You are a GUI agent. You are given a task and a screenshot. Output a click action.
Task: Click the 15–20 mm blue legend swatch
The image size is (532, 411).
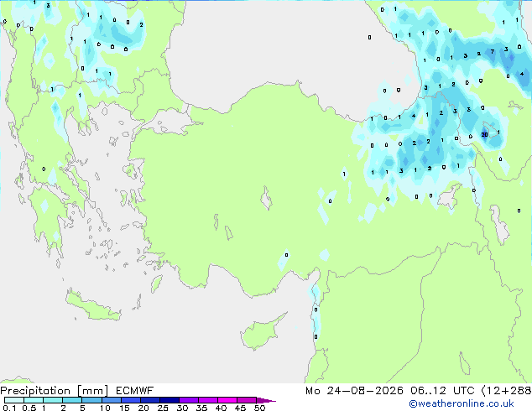(x=131, y=400)
